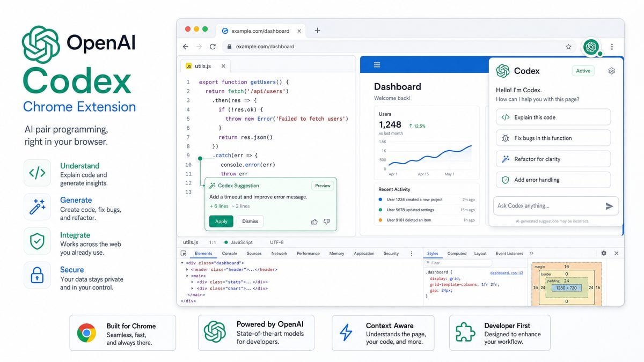
Task: Open the Event Listeners tab
Action: 510,253
